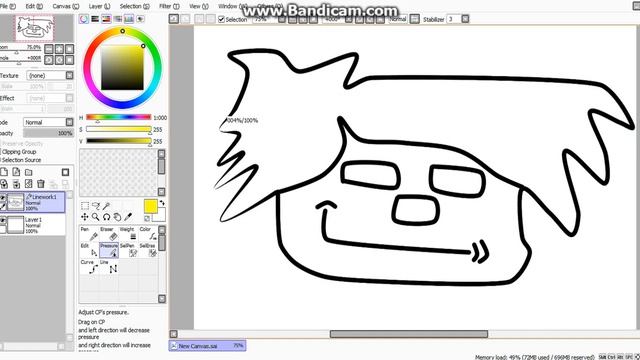This screenshot has width=640, height=360.
Task: Swap foreground and background colors
Action: pos(162,203)
